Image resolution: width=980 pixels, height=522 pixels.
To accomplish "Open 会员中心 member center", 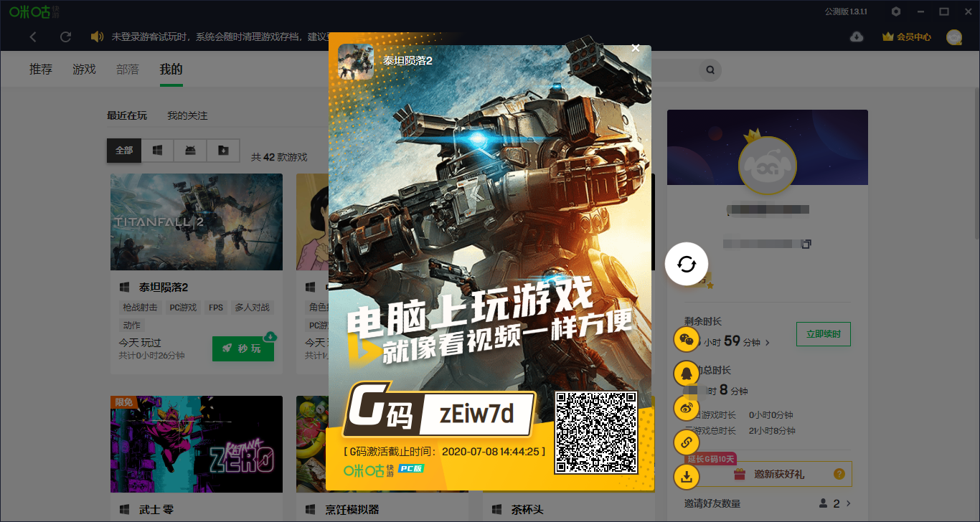I will tap(907, 37).
